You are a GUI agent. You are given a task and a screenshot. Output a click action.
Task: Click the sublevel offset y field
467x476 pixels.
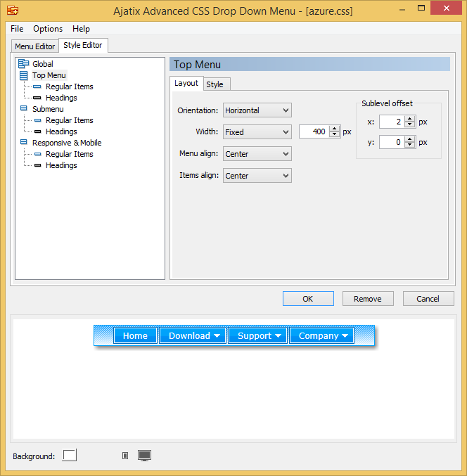(392, 142)
